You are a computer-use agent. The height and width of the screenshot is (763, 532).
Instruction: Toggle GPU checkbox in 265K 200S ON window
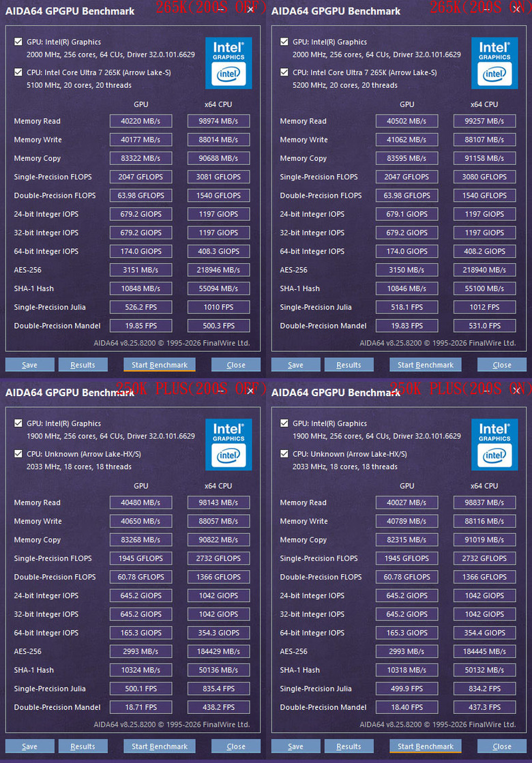(x=284, y=42)
